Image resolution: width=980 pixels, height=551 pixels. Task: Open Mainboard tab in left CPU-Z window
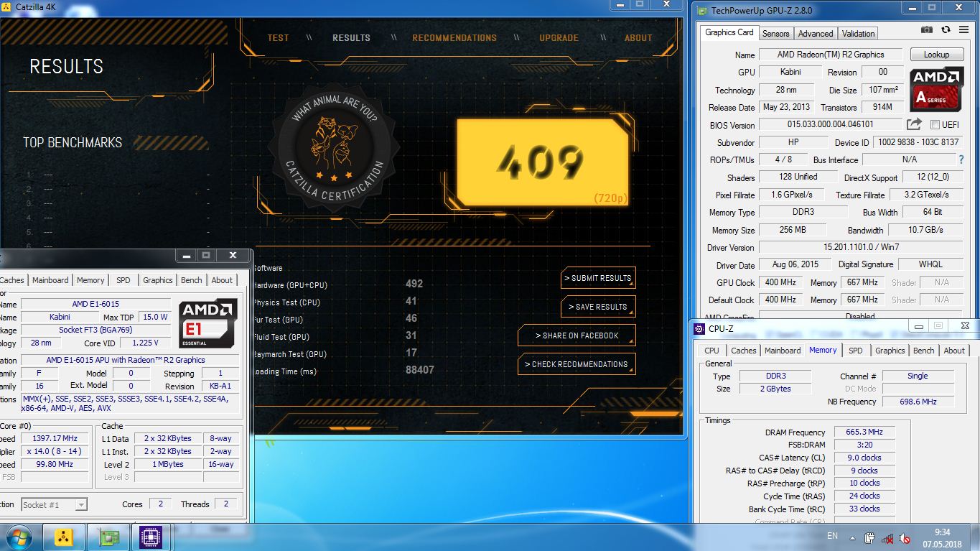(x=50, y=280)
